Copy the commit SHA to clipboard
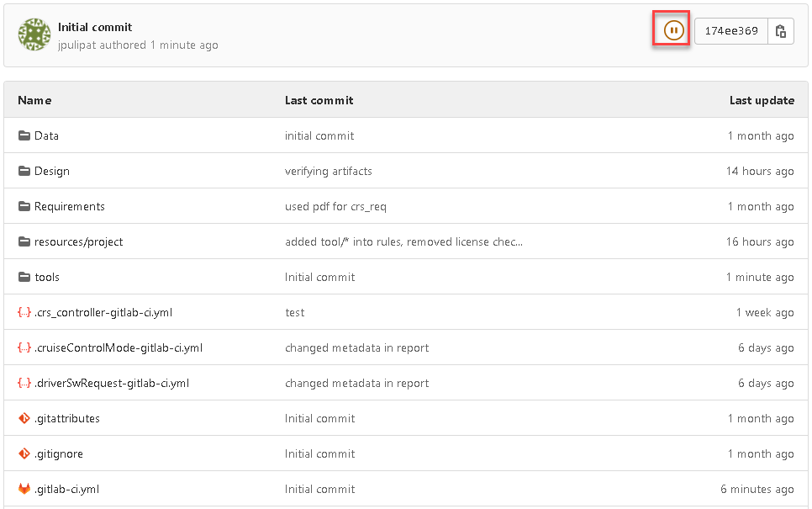 (x=780, y=30)
